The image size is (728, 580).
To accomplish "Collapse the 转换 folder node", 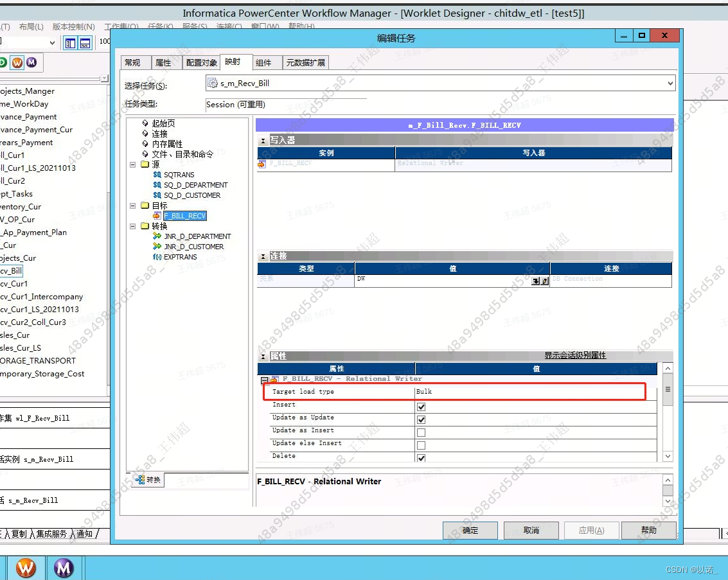I will [132, 226].
